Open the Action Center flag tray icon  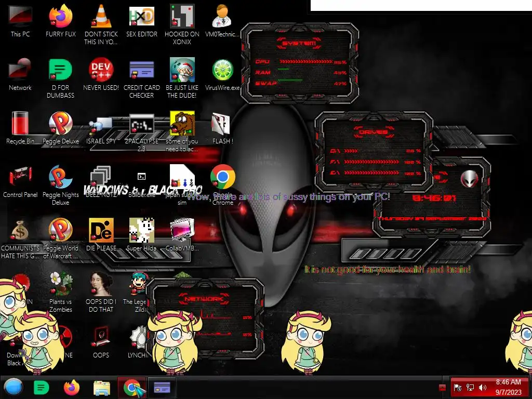(x=457, y=388)
